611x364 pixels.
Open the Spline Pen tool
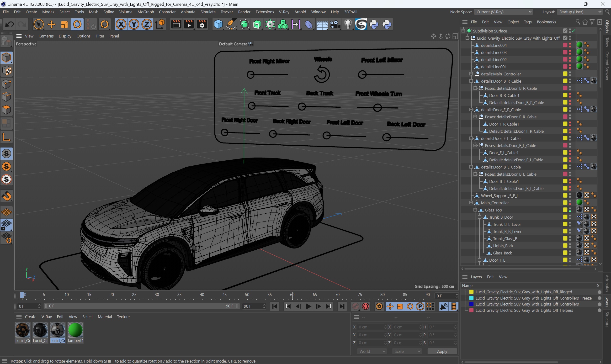click(231, 25)
